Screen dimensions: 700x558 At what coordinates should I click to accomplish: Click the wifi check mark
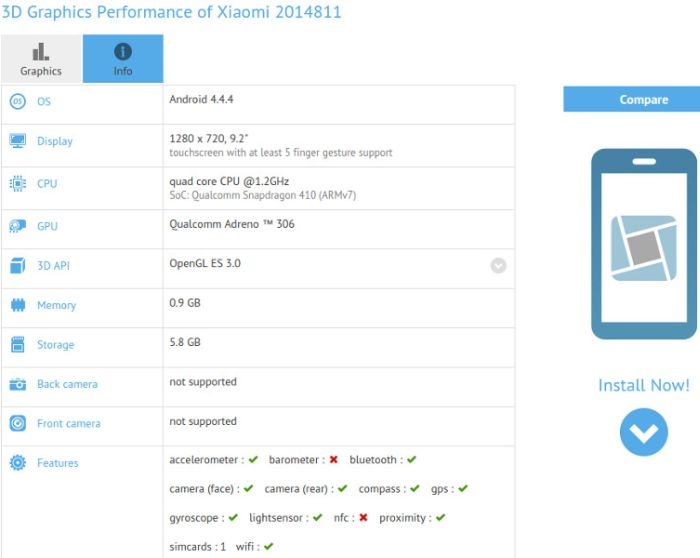tap(268, 546)
